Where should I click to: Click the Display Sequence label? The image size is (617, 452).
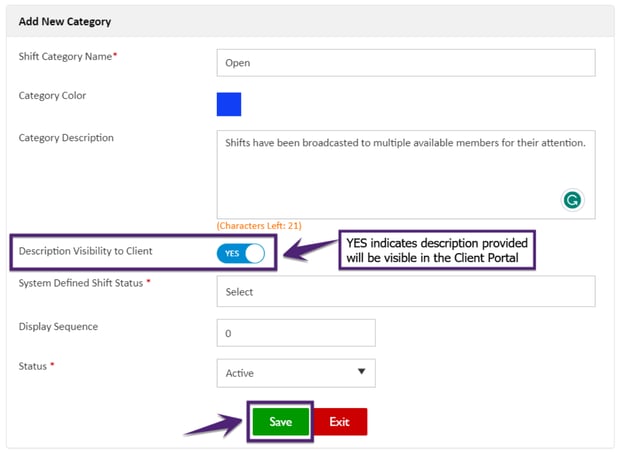(58, 327)
